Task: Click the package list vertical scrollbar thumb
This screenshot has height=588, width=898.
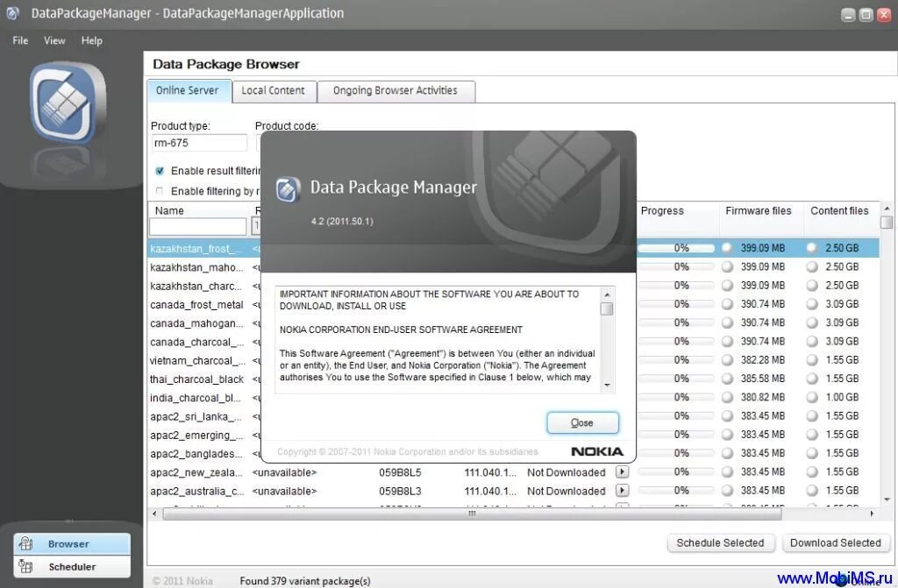Action: 886,223
